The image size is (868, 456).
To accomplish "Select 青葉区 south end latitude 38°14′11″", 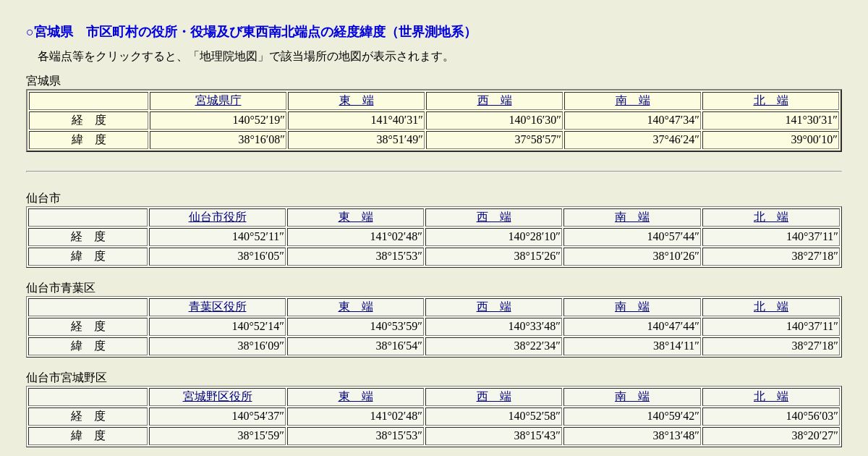I will [x=676, y=346].
